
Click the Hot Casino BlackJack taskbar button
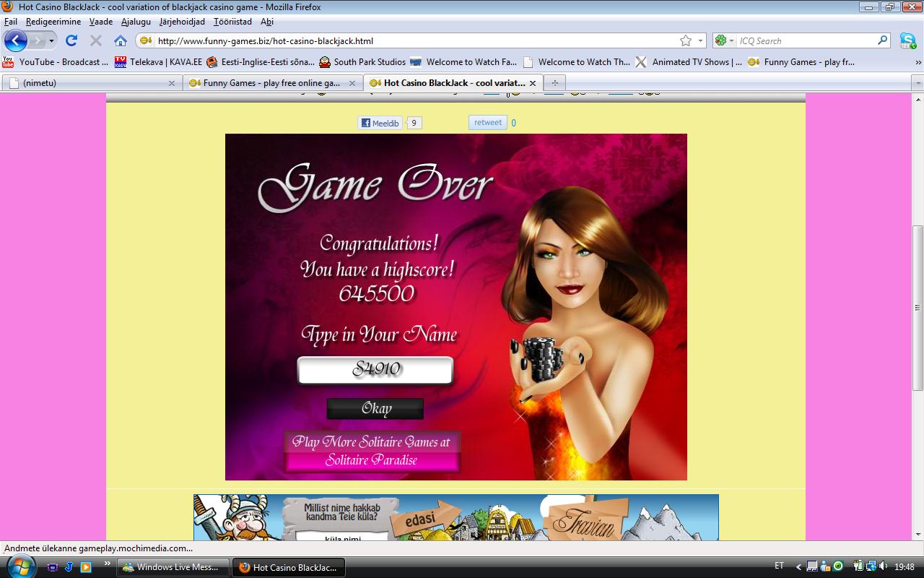point(289,567)
